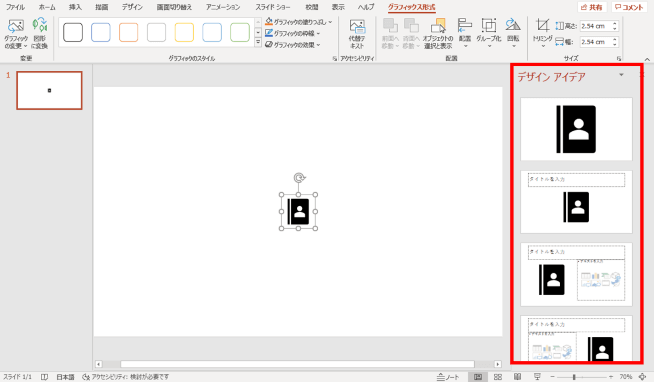Click the language indicator 日本語
654x382 pixels.
click(x=65, y=377)
